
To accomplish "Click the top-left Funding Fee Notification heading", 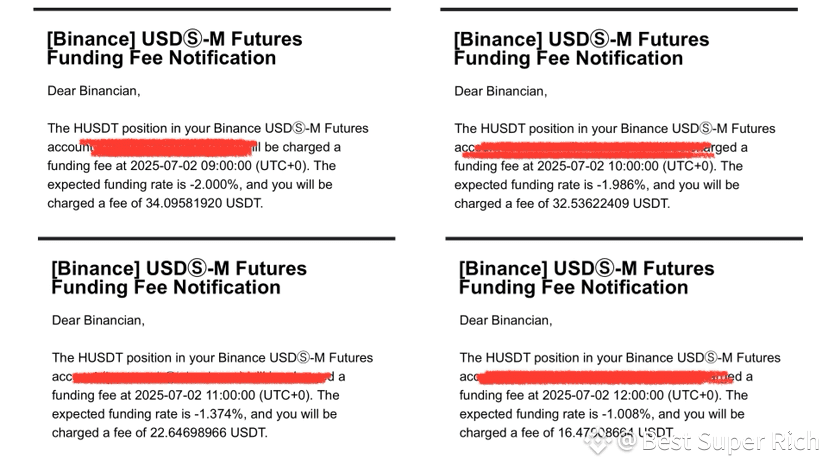I will pos(175,48).
